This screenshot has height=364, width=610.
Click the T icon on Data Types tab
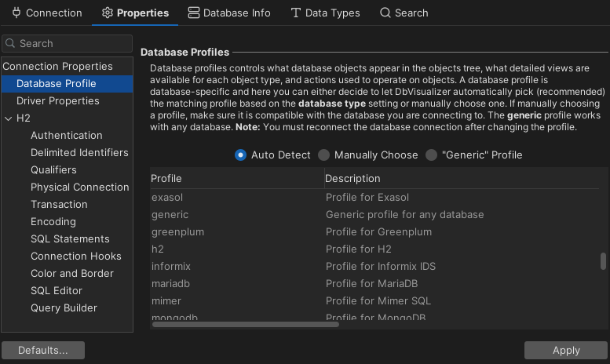[295, 13]
